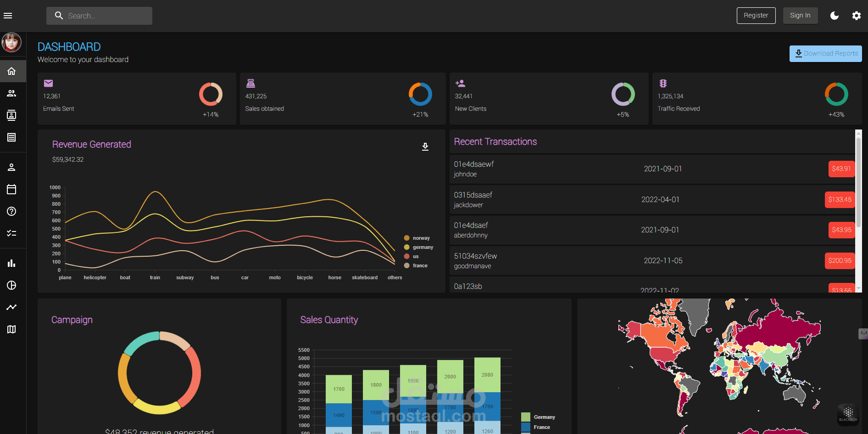
Task: Click the $59,342.32 revenue value
Action: 68,159
